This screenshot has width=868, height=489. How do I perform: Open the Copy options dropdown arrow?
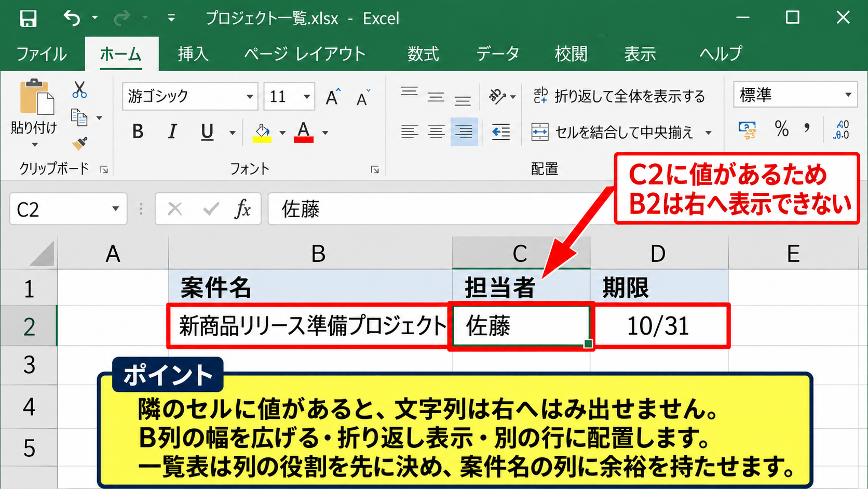pos(99,118)
